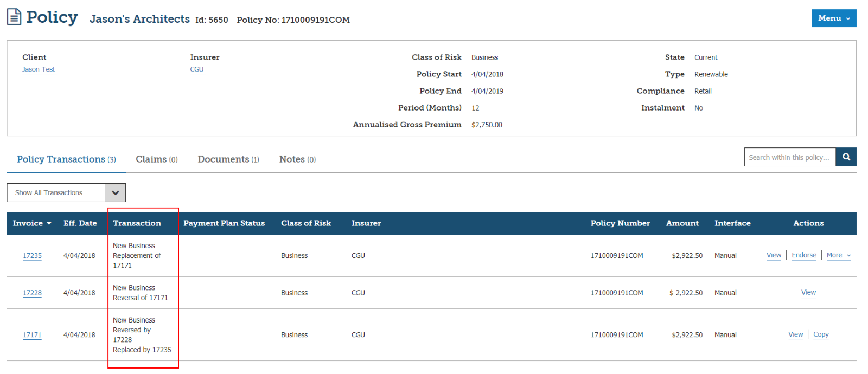
Task: Select the Policy Transactions tab
Action: 66,159
